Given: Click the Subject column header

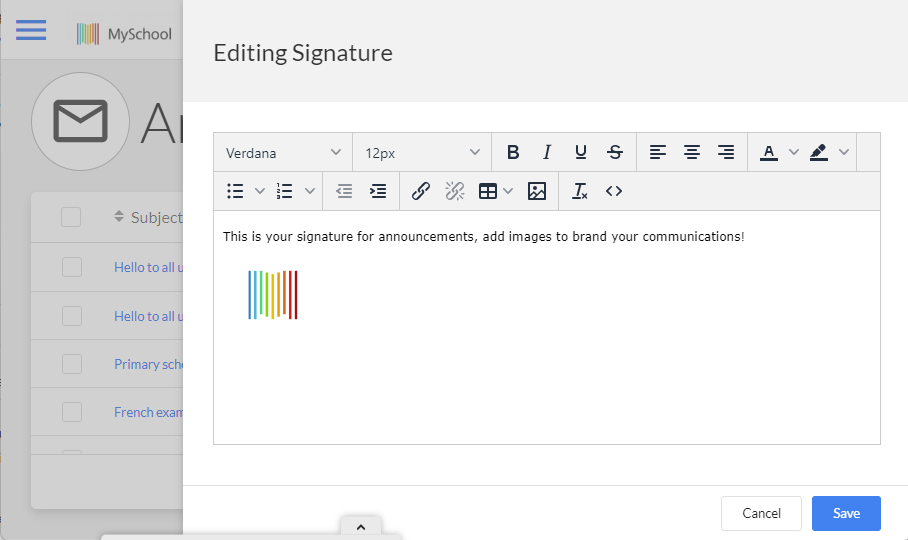Looking at the screenshot, I should [156, 218].
